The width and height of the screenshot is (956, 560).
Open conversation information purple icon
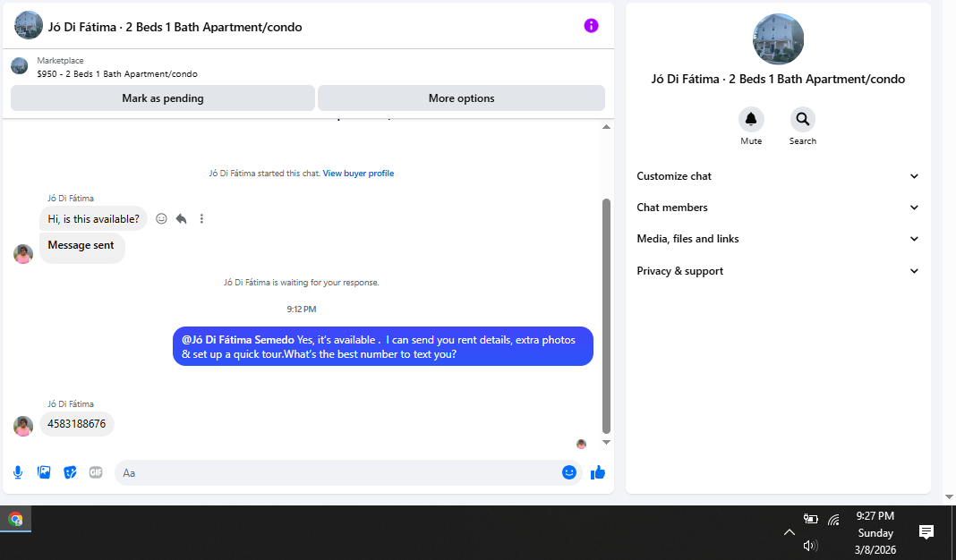[591, 26]
